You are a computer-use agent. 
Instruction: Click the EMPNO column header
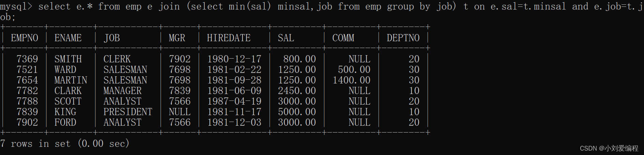tap(25, 38)
